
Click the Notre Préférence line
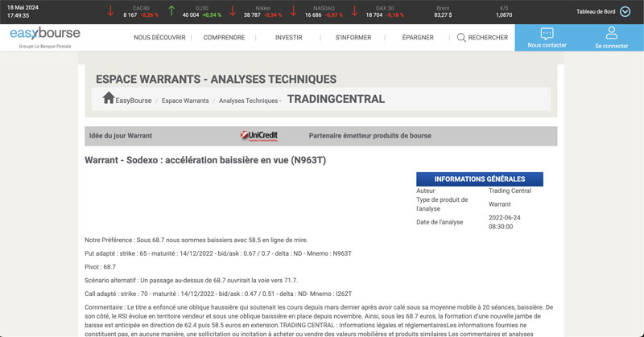[x=196, y=240]
